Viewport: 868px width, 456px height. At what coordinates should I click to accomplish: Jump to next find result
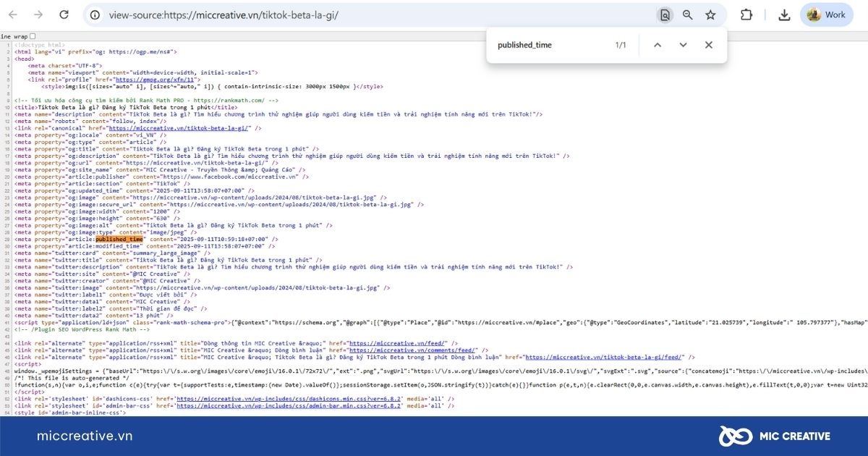point(683,45)
